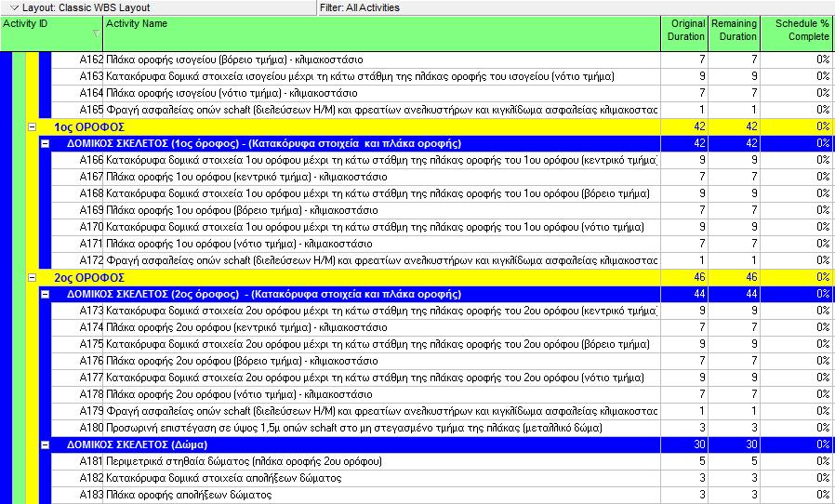835x504 pixels.
Task: Click name 'Πλάκα οροφής 1ου ορόφου (κεντρικό τμήμα)'
Action: [208, 177]
